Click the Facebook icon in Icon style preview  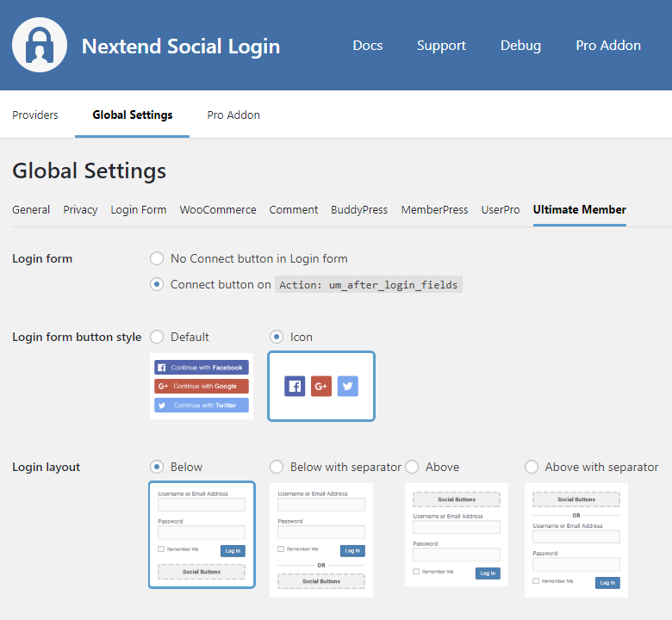(x=295, y=386)
